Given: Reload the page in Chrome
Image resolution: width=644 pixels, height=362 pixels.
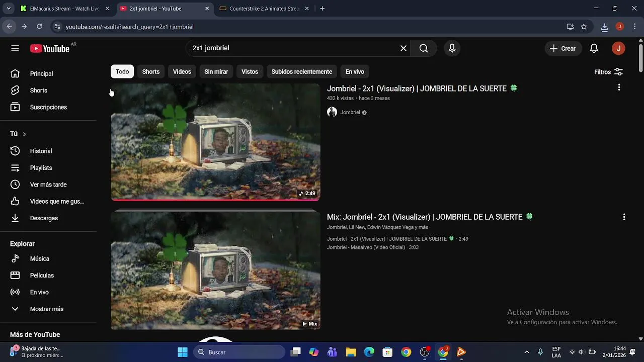Looking at the screenshot, I should click(x=39, y=27).
